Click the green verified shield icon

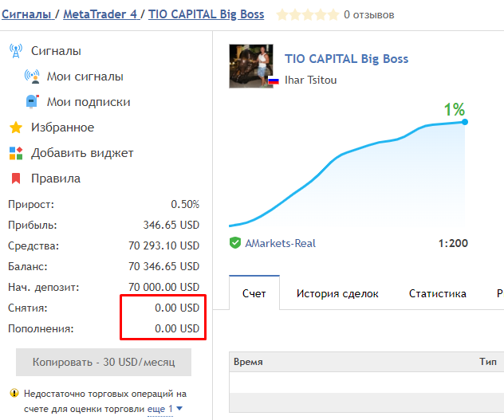[x=235, y=243]
